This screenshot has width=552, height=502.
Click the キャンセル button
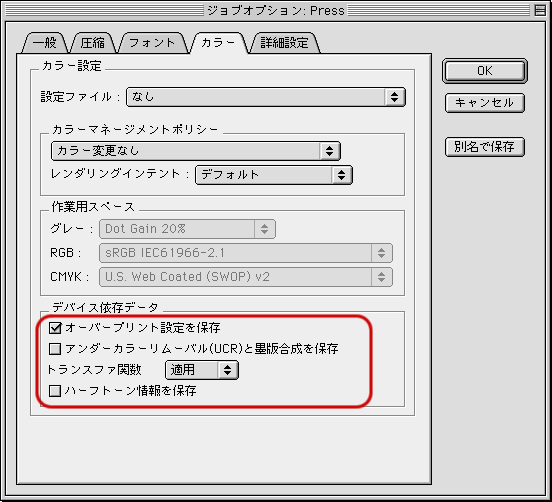pos(485,103)
